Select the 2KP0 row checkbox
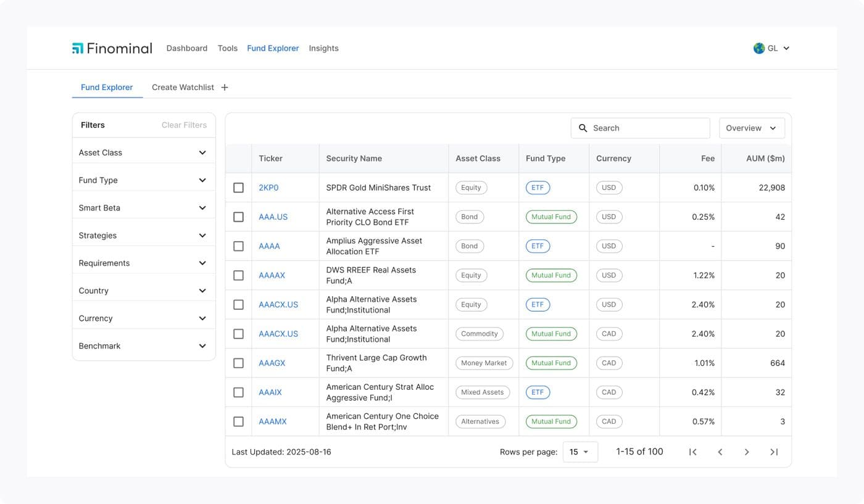The image size is (864, 504). (x=238, y=188)
